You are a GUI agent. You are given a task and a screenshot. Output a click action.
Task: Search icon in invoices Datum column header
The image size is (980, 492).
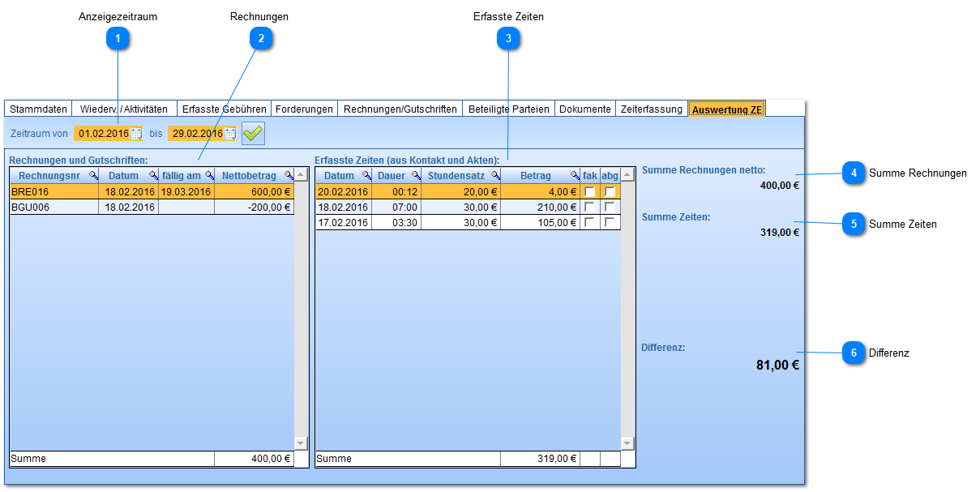(x=153, y=176)
